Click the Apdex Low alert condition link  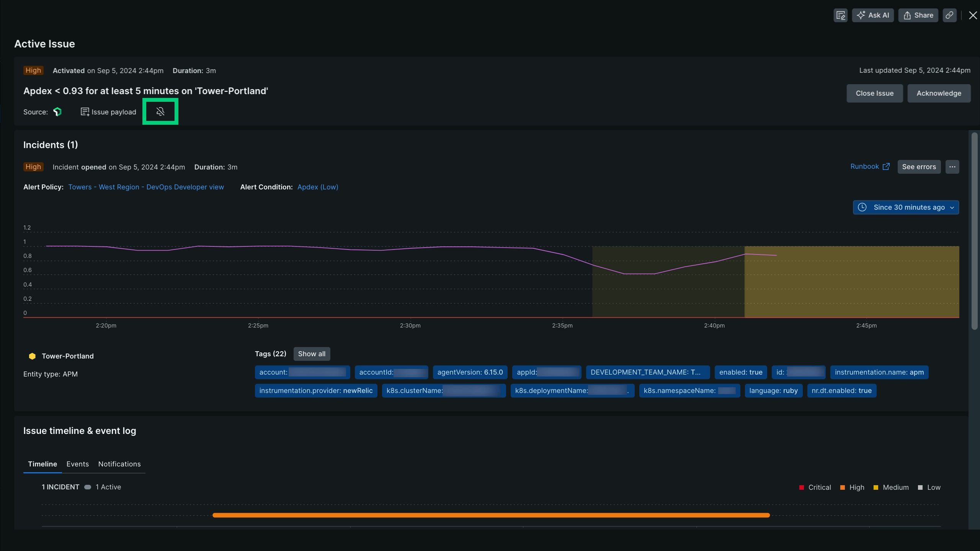(x=318, y=187)
